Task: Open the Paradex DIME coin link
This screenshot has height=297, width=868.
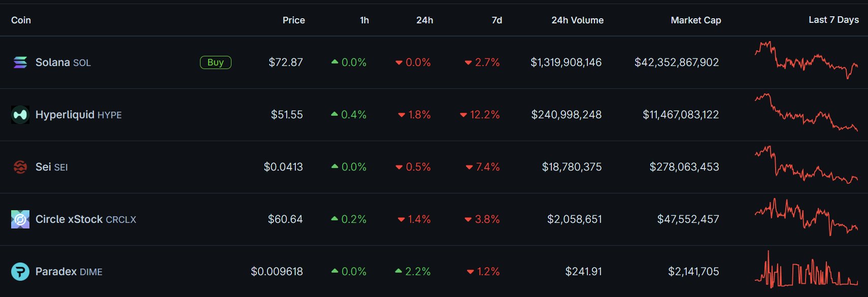Action: pos(69,272)
